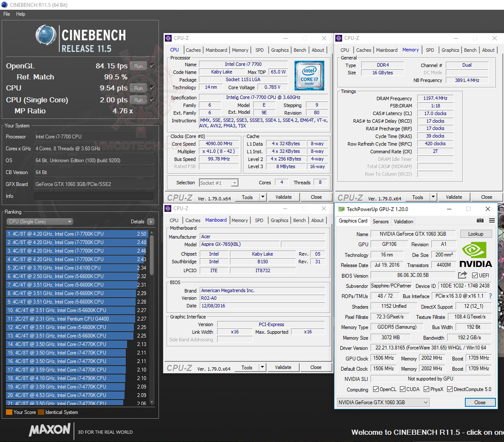Run the CPU benchmark

tap(139, 88)
